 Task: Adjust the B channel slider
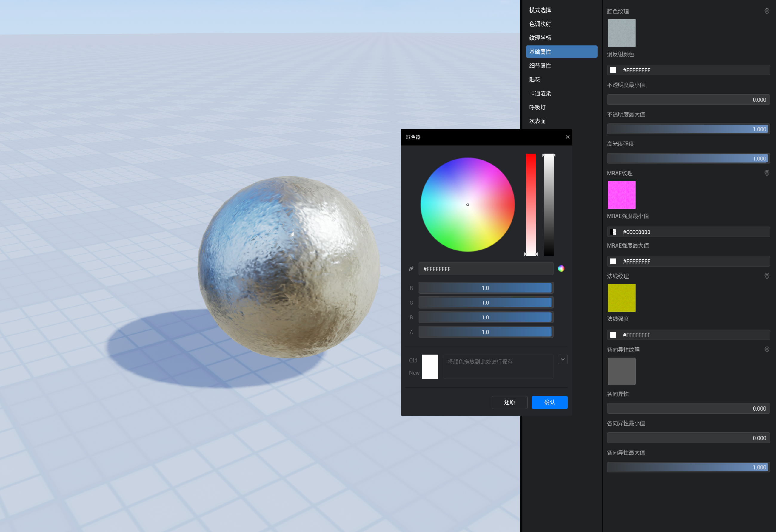[486, 317]
